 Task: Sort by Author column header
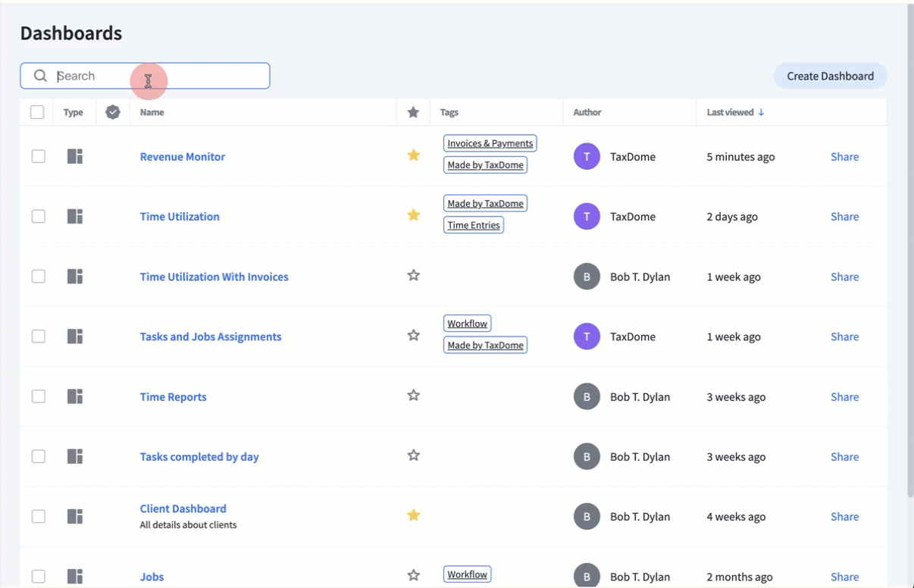587,112
